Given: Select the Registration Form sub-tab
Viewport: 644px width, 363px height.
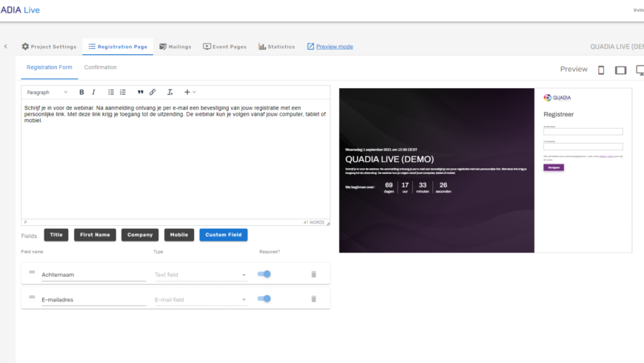Looking at the screenshot, I should point(50,67).
